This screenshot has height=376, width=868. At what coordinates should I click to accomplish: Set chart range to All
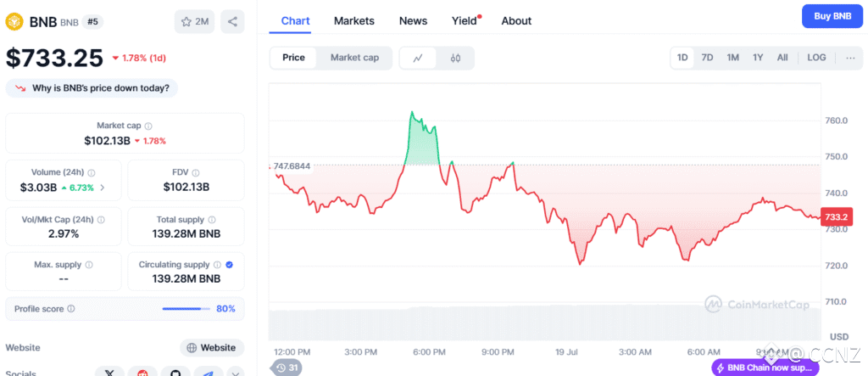[782, 58]
